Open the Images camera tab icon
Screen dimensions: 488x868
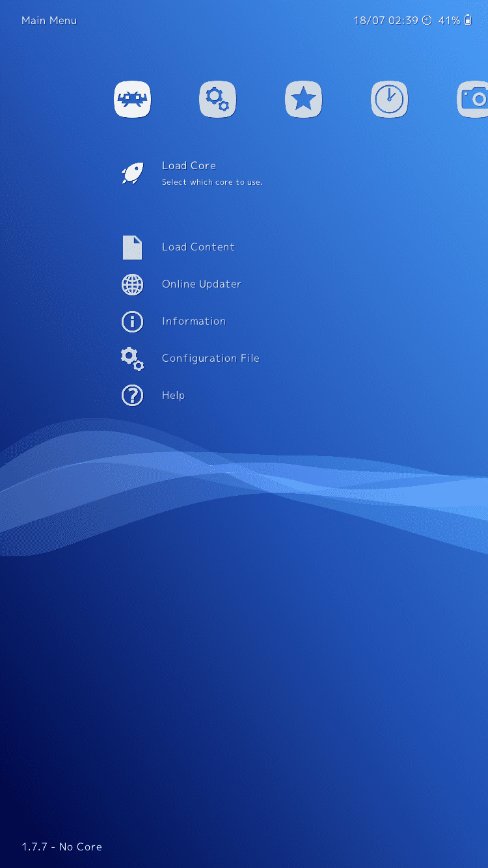[x=473, y=100]
